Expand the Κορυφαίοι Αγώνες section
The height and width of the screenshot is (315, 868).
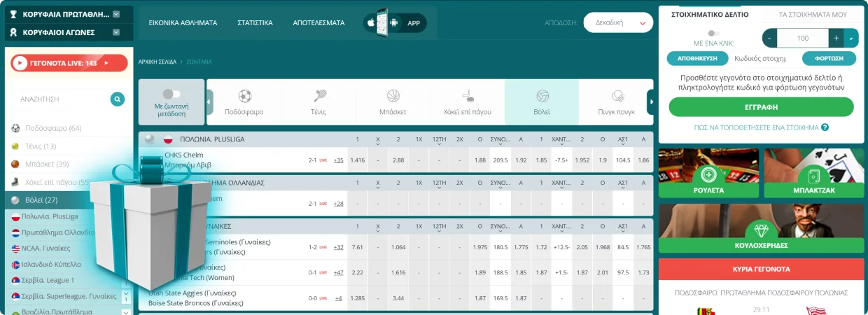tap(116, 32)
